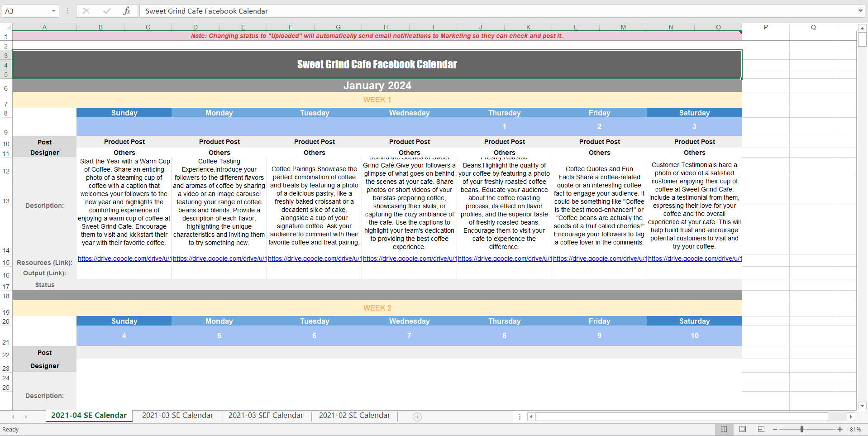Screen dimensions: 868x436
Task: Switch to Page Layout view
Action: [742, 429]
